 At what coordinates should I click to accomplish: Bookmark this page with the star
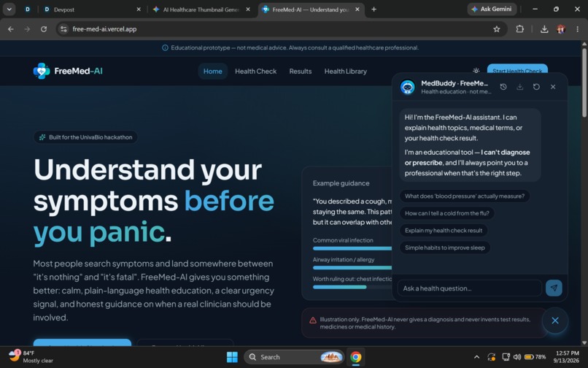[497, 29]
